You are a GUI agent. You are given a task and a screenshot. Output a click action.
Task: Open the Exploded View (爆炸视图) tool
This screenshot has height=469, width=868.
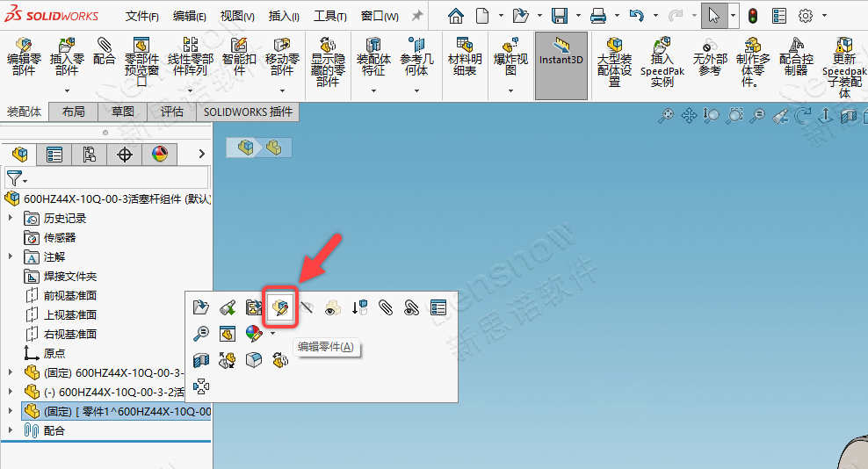(510, 56)
